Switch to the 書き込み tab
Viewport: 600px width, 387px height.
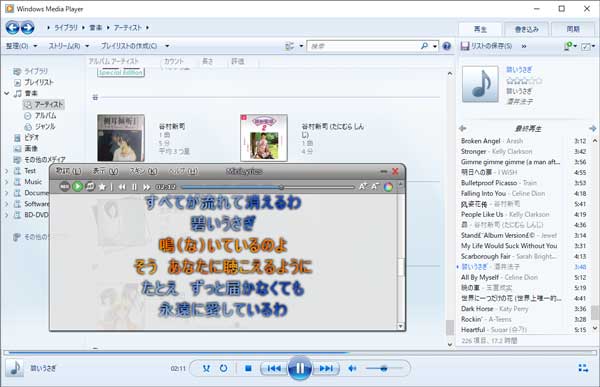point(526,29)
